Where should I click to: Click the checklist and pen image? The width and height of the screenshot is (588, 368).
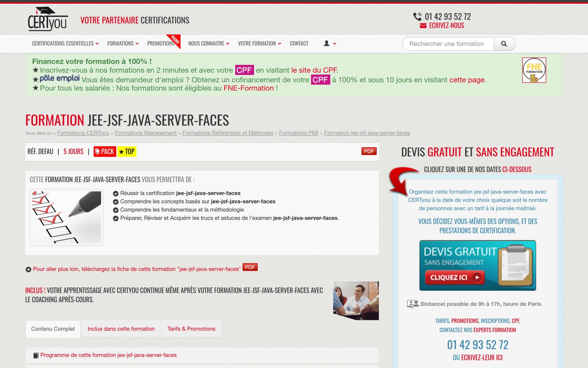point(67,217)
